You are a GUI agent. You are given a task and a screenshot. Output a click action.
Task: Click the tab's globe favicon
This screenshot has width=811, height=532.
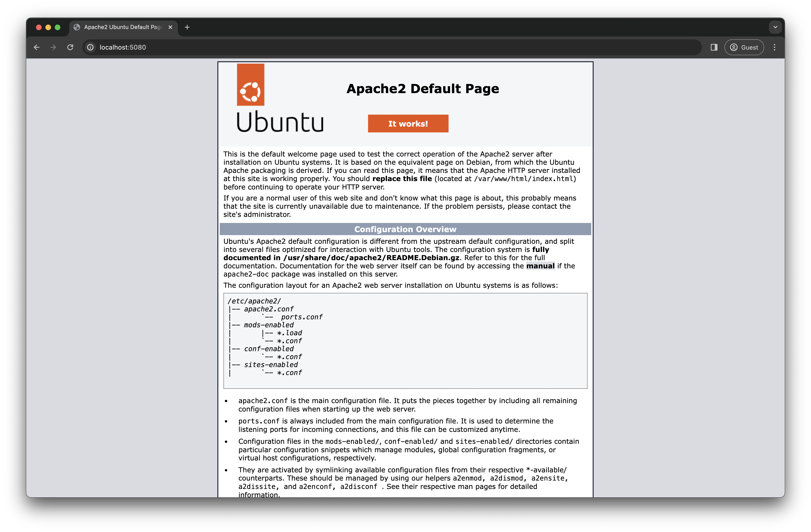[77, 27]
